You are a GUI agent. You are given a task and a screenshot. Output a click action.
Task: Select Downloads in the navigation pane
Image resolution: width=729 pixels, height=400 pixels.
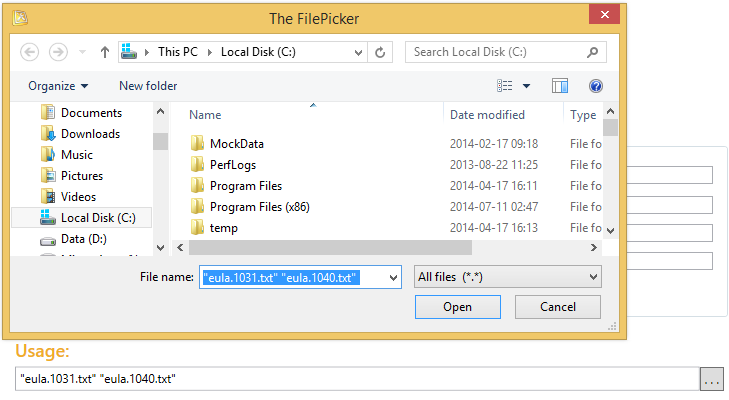(x=90, y=134)
